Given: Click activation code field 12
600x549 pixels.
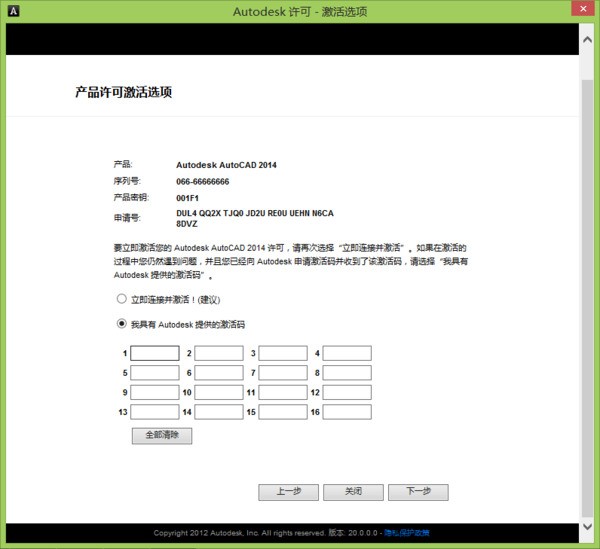Looking at the screenshot, I should pos(347,392).
